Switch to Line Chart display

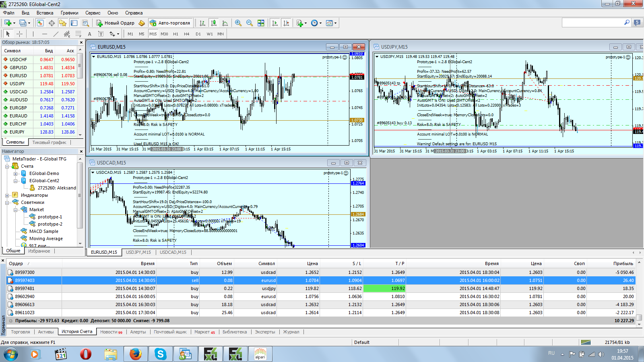[x=225, y=23]
